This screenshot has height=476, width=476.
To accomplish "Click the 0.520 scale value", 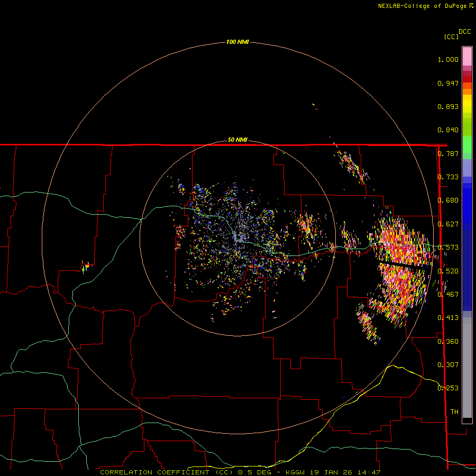I will click(448, 271).
